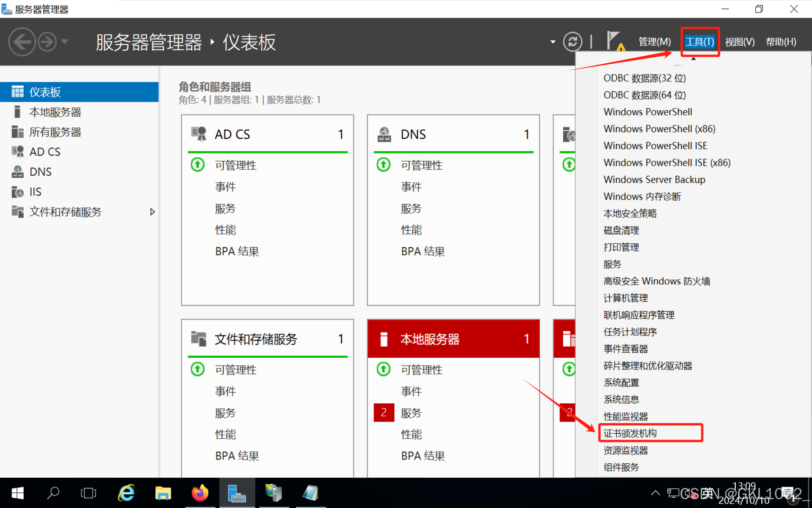This screenshot has width=812, height=508.
Task: Show hidden system tray icons
Action: point(655,493)
